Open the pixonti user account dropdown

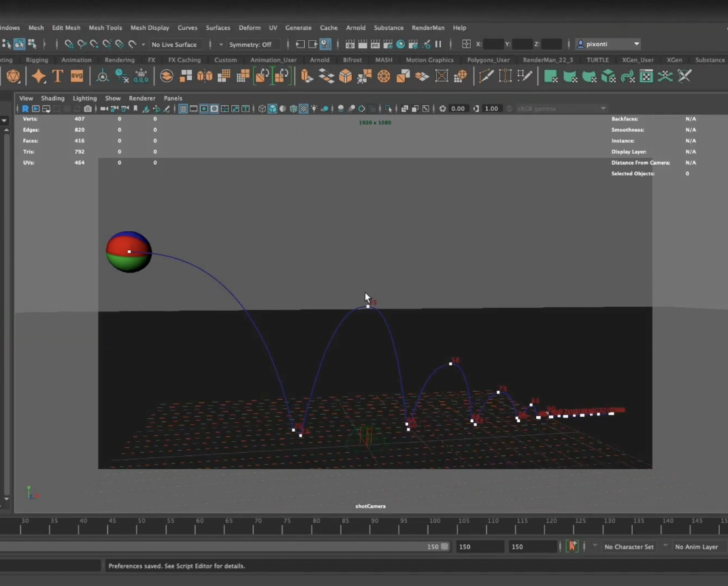608,44
